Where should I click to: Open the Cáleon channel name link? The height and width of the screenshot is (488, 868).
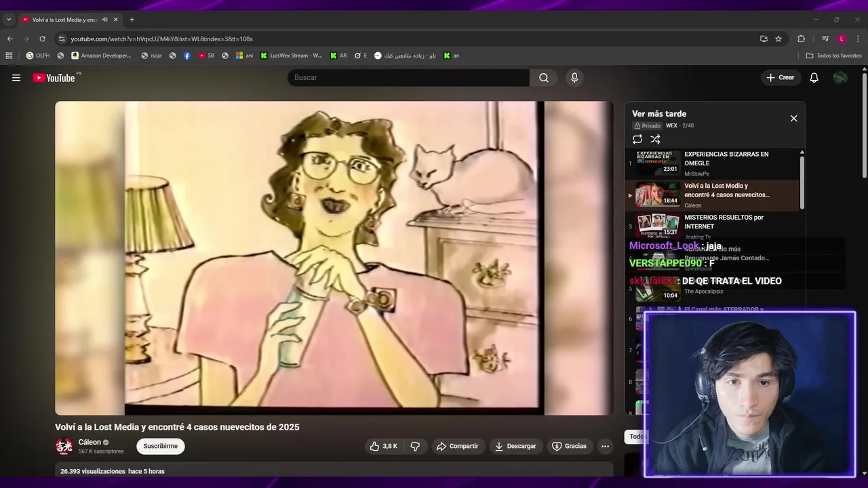(x=90, y=442)
